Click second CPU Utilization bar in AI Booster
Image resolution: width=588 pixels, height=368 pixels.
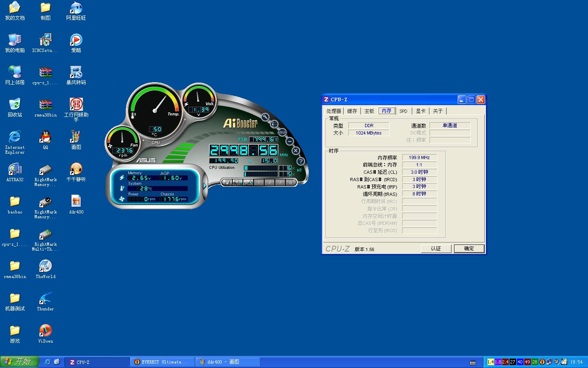point(261,174)
